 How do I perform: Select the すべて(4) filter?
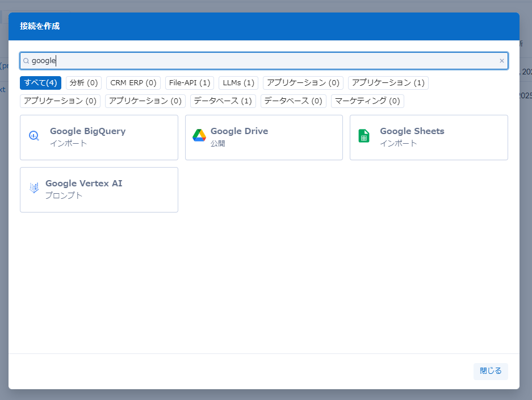tap(40, 83)
